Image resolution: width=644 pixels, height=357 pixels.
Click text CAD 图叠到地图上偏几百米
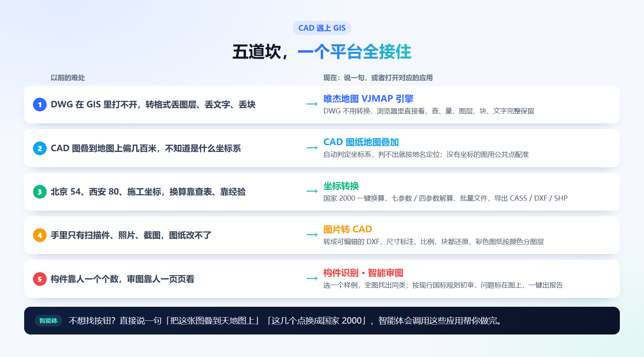coord(103,148)
